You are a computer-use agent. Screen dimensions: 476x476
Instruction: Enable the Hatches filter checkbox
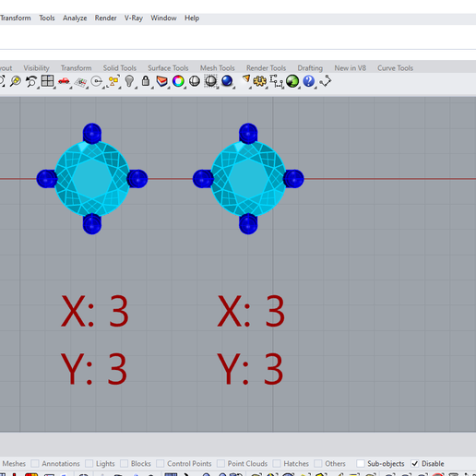coord(277,463)
